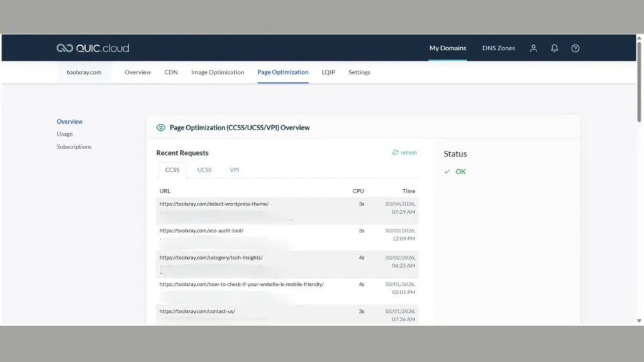Open the help question mark icon
Viewport: 644px width, 362px height.
(575, 48)
